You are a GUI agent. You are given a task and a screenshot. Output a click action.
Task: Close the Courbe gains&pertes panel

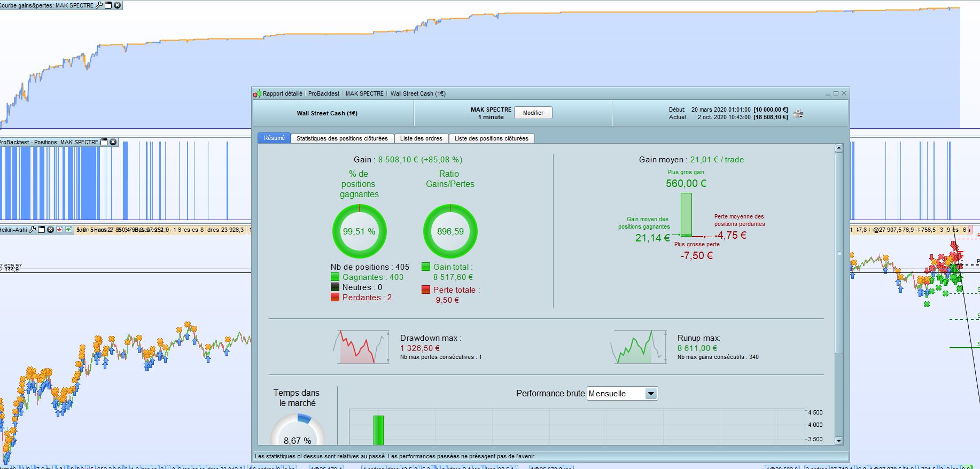(x=118, y=5)
